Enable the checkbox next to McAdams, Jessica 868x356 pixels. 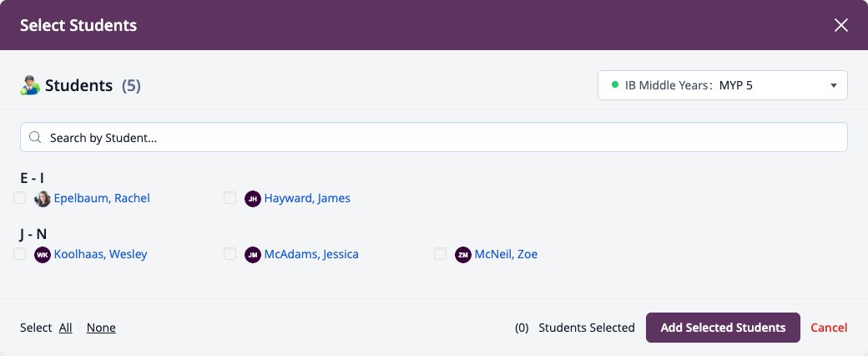pos(230,254)
